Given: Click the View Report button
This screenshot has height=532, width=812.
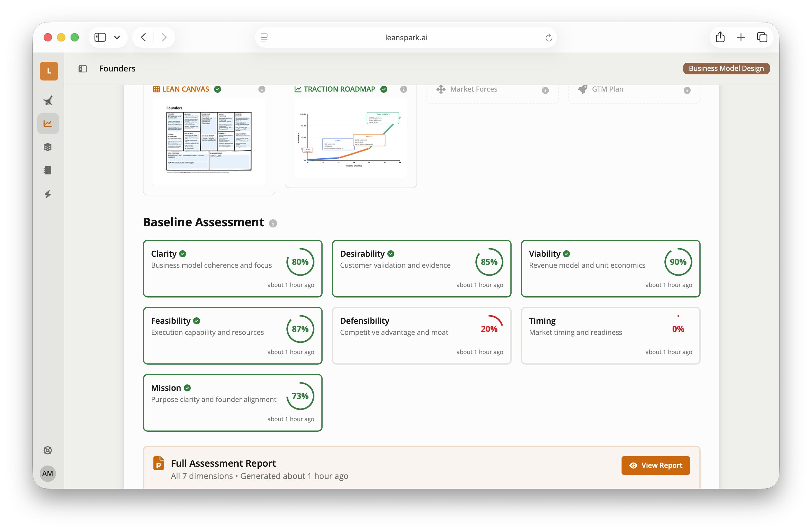Looking at the screenshot, I should (655, 465).
